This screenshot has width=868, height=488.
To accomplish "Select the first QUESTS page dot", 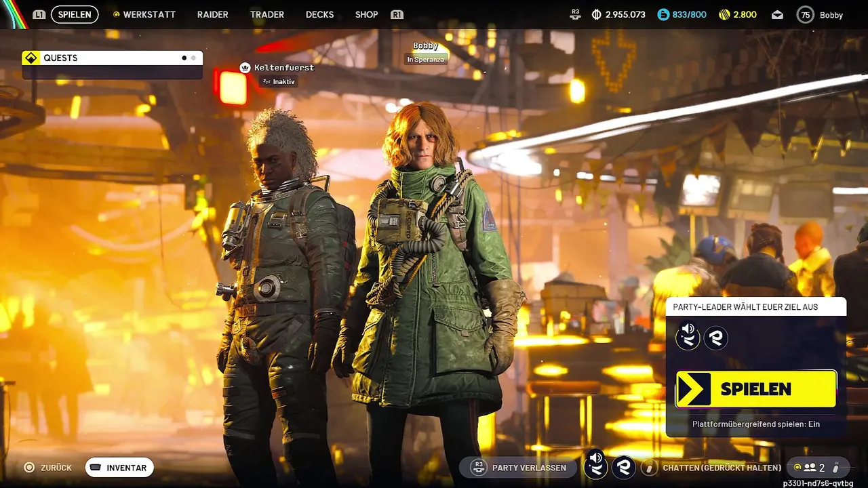I will click(x=184, y=58).
